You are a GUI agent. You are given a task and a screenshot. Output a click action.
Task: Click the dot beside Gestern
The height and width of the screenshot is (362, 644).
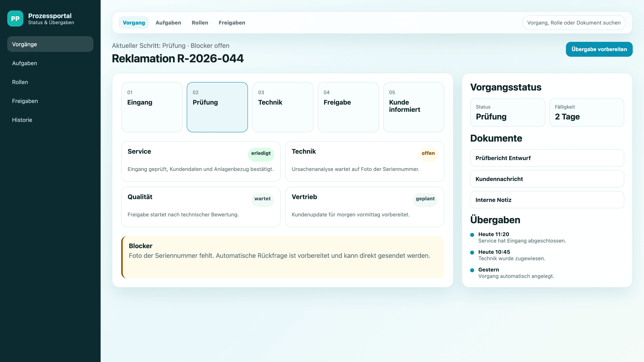[472, 270]
